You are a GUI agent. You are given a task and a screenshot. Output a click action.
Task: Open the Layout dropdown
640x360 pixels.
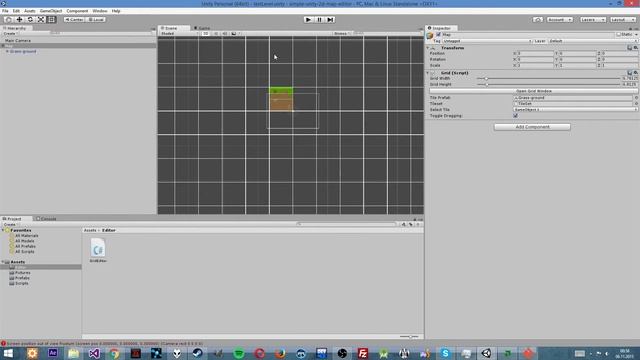pyautogui.click(x=623, y=20)
